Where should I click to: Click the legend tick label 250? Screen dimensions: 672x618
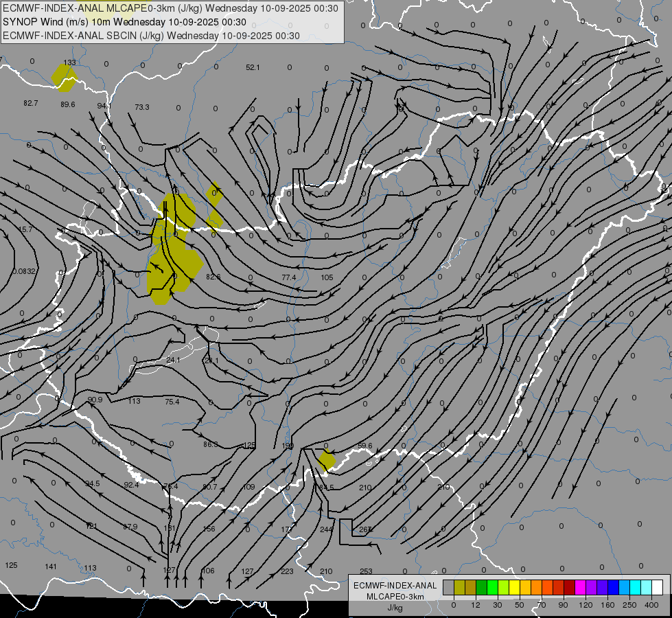click(629, 605)
